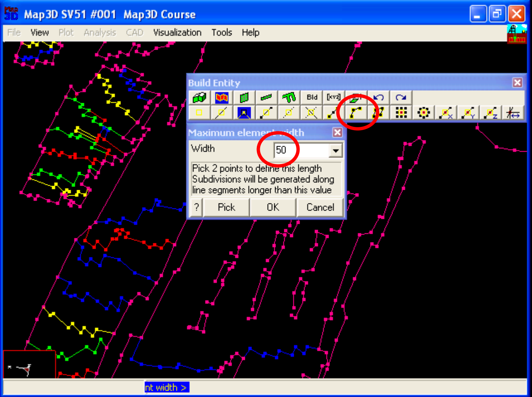Select the Y-axis constraint snap icon
Viewport: 532px width, 397px height.
468,112
